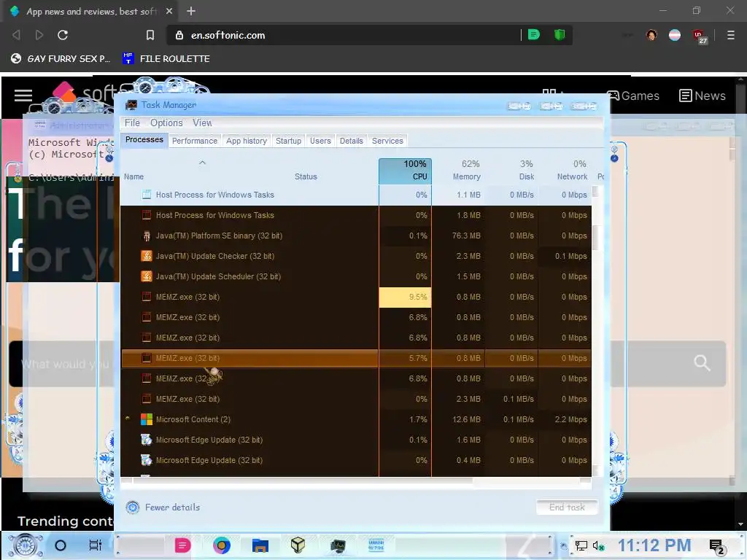Select Java(TM) Platform SE binary process
The image size is (747, 560).
[x=356, y=236]
